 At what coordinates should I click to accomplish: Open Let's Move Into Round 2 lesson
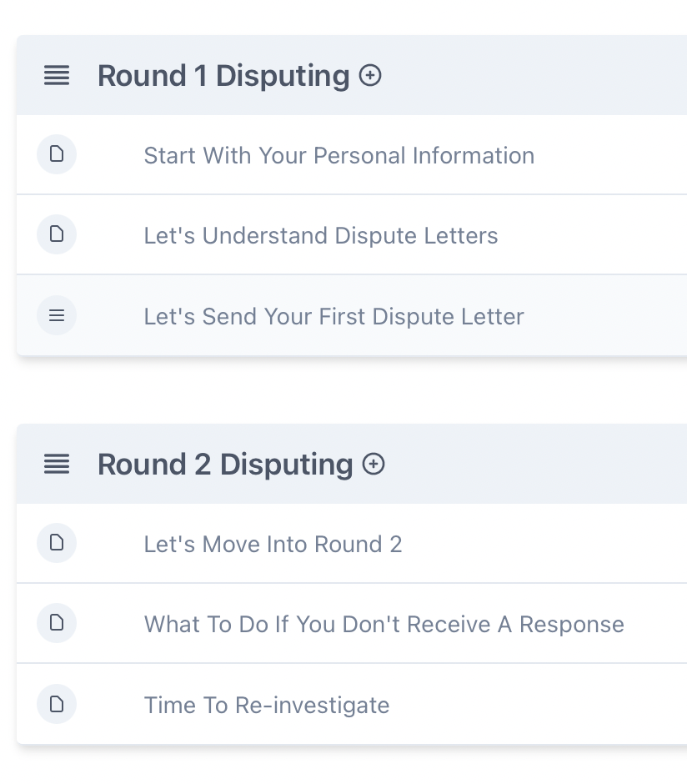[273, 545]
